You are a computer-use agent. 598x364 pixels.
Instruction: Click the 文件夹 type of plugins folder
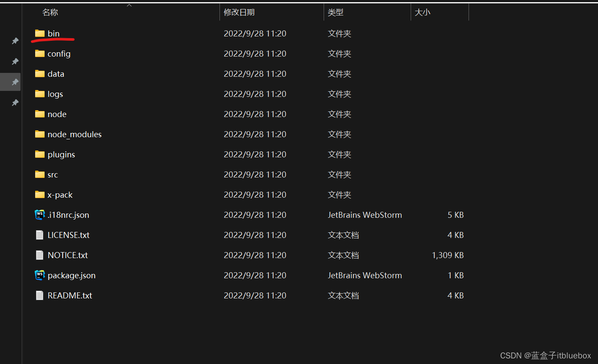[340, 154]
